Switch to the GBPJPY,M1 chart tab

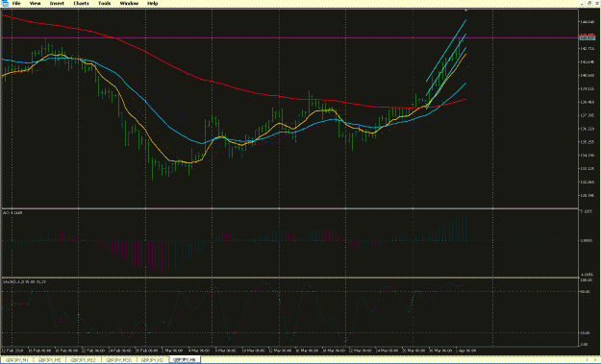pos(17,360)
